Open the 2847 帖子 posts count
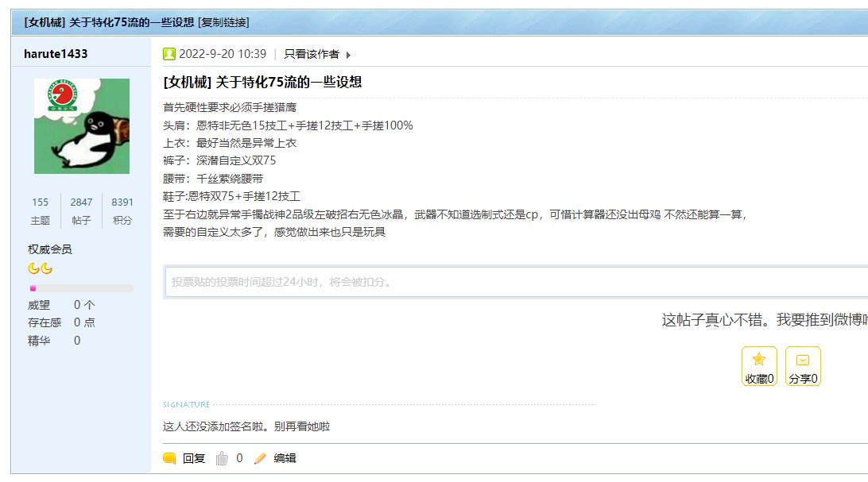The image size is (868, 482). 81,211
